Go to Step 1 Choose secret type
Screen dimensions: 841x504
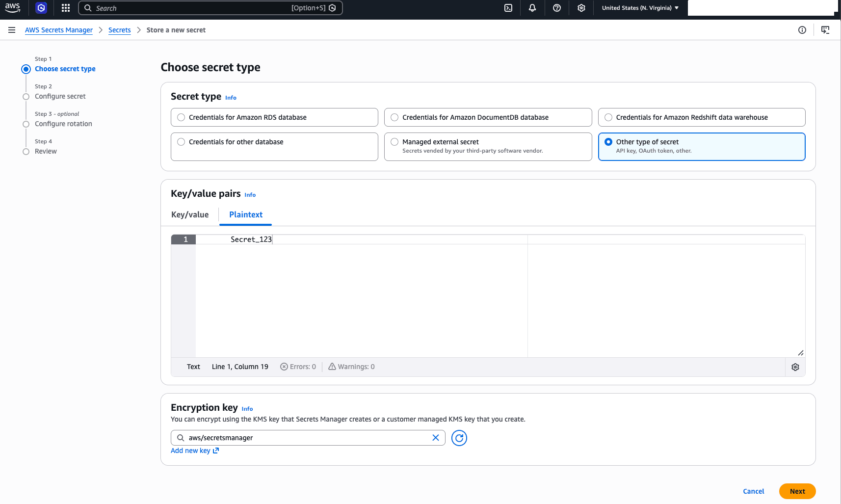[x=65, y=69]
